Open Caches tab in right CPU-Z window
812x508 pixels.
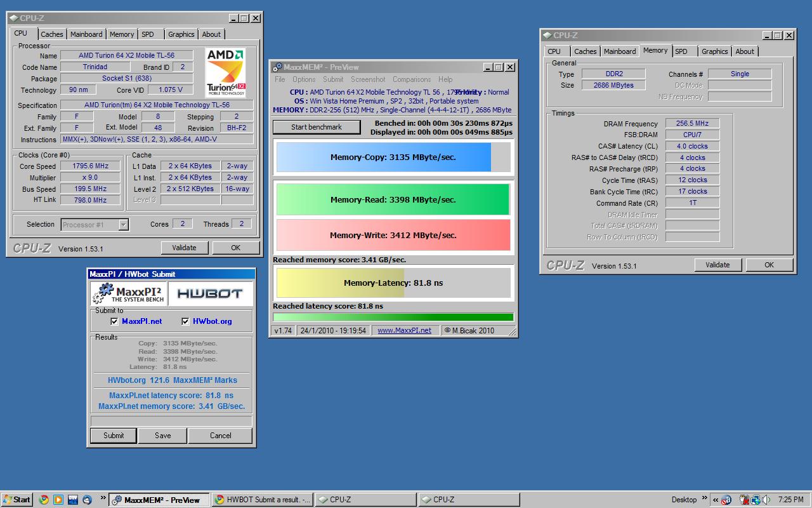point(586,51)
